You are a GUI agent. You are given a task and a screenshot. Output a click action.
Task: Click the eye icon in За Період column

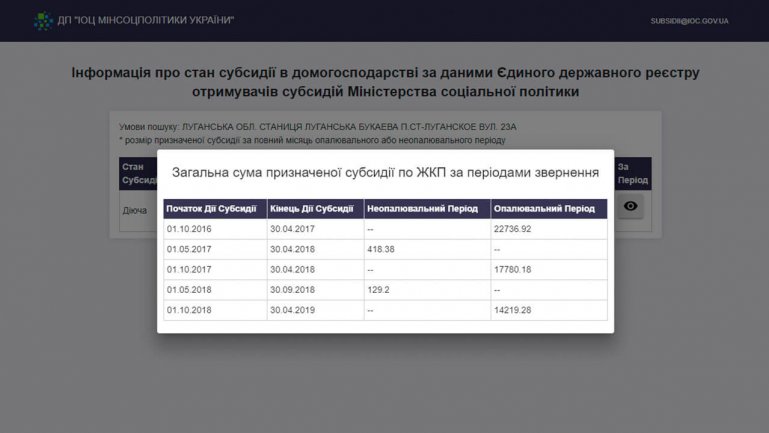click(630, 206)
